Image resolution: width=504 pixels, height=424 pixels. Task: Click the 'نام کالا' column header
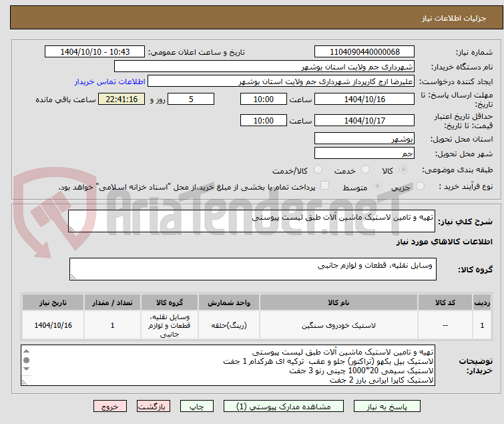[x=339, y=302]
